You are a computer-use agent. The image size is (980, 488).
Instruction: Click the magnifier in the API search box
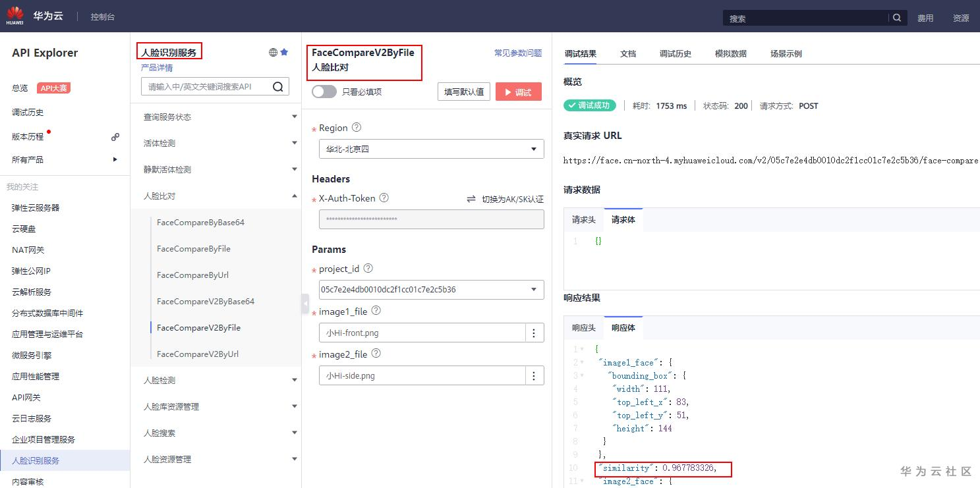277,86
